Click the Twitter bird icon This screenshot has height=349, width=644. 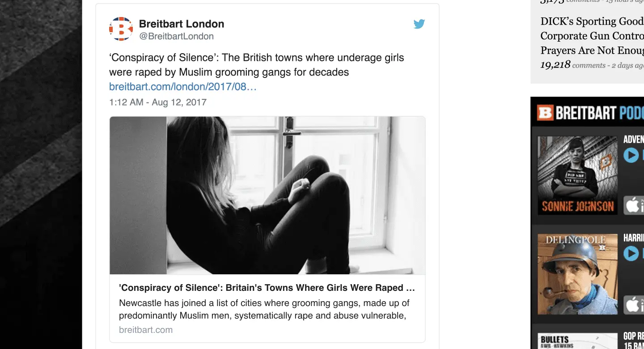point(419,24)
